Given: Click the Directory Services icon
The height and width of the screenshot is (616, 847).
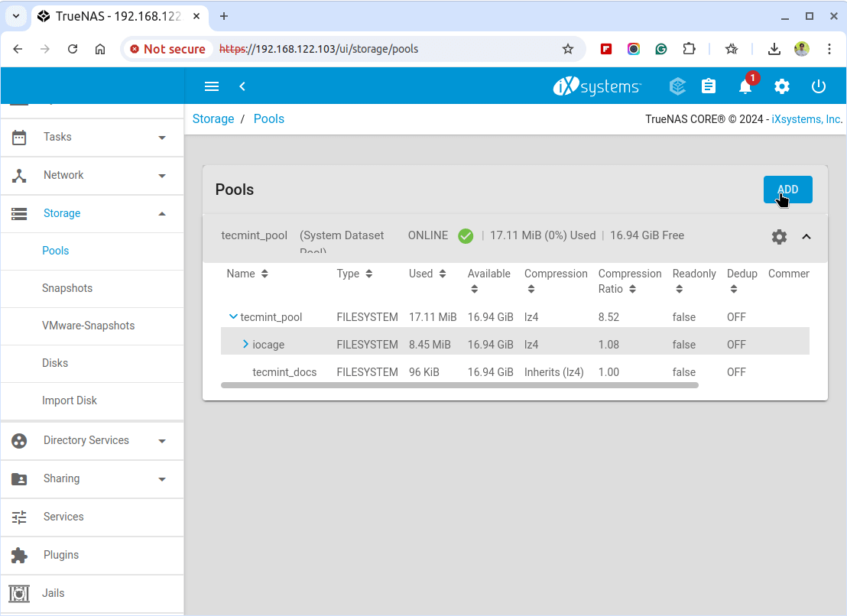Looking at the screenshot, I should pos(19,440).
